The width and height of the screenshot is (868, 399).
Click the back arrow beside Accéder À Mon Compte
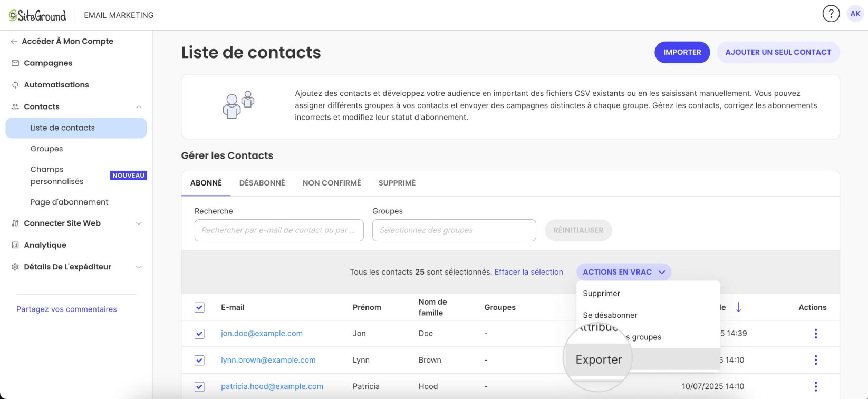click(14, 42)
